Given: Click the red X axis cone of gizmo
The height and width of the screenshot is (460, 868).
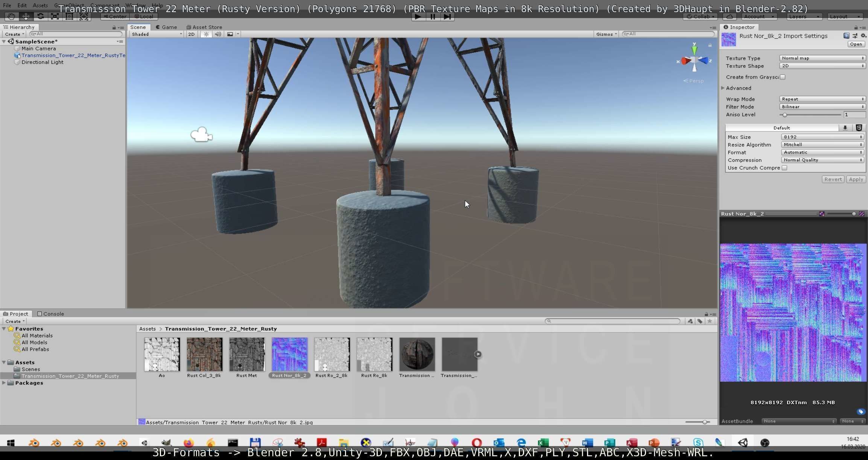Looking at the screenshot, I should (x=686, y=61).
